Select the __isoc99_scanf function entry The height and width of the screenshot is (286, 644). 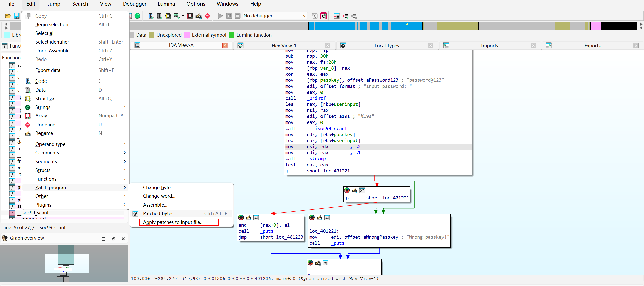tap(35, 213)
